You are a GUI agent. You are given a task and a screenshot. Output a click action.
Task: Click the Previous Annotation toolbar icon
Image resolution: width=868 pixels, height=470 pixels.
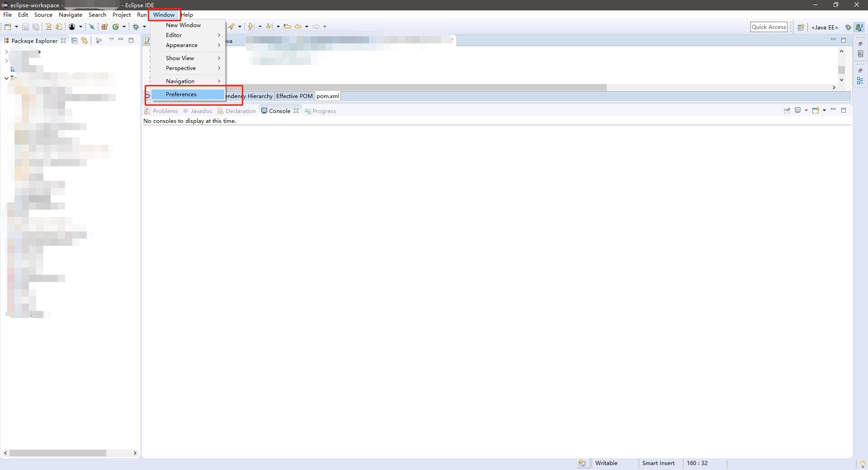click(269, 26)
